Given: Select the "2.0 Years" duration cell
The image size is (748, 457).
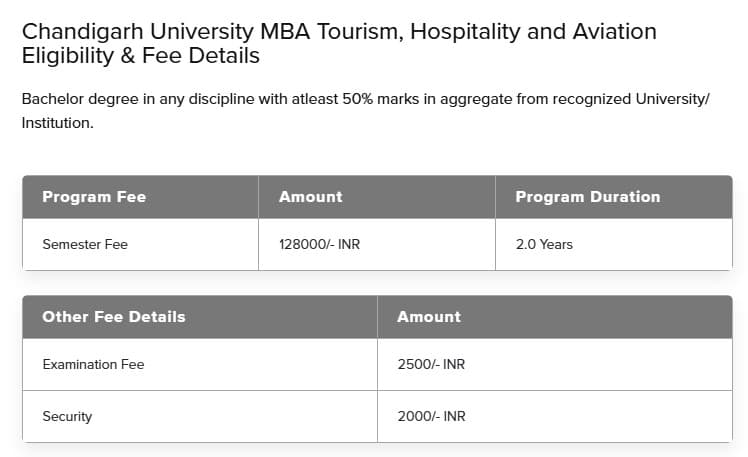Looking at the screenshot, I should [x=544, y=244].
